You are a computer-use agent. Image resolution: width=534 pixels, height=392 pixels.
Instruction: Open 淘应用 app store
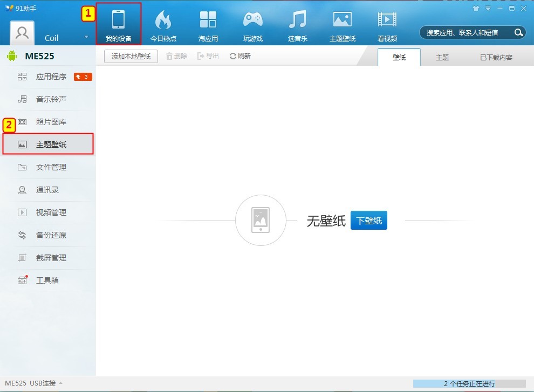208,24
